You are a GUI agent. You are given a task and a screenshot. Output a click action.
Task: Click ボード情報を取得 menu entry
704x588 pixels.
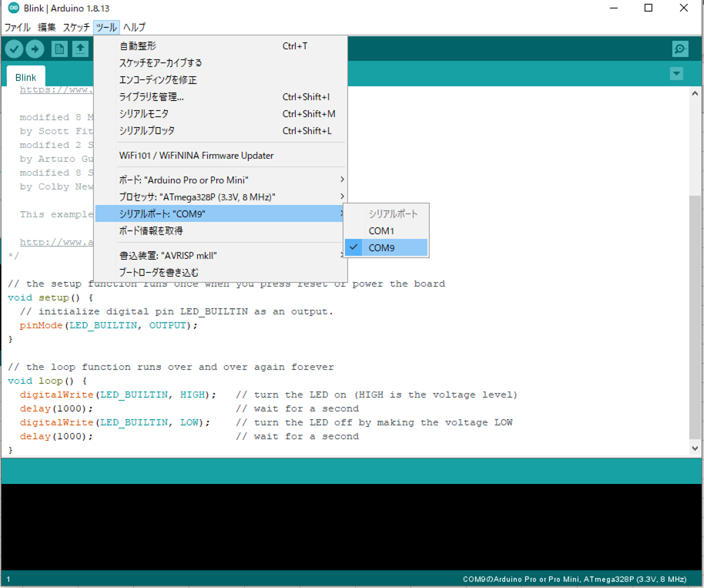coord(220,231)
